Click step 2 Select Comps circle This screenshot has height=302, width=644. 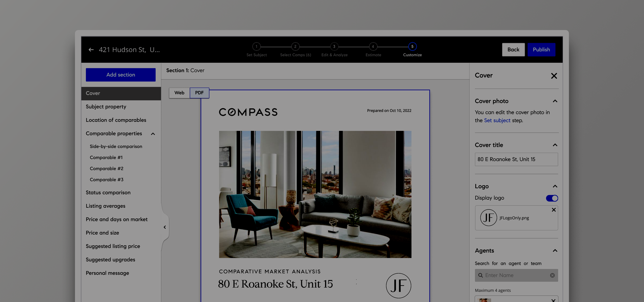click(x=295, y=47)
